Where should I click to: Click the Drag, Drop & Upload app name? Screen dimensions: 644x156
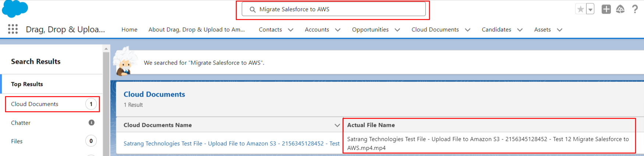[66, 30]
